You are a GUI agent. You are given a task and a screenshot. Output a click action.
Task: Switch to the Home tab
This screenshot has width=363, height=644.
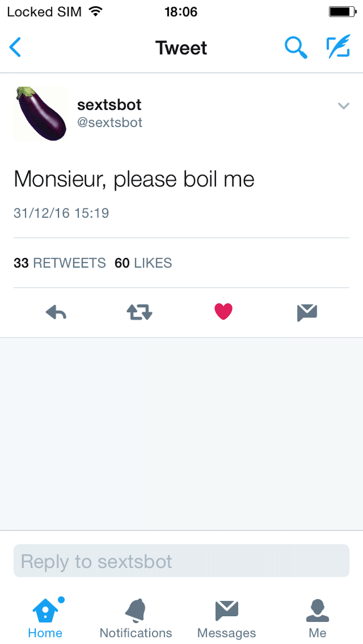pyautogui.click(x=45, y=617)
